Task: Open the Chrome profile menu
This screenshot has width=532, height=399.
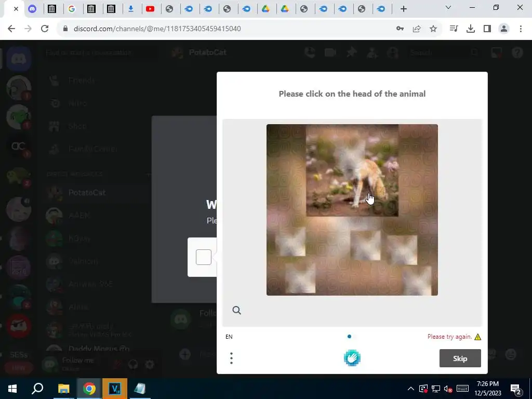Action: (504, 29)
